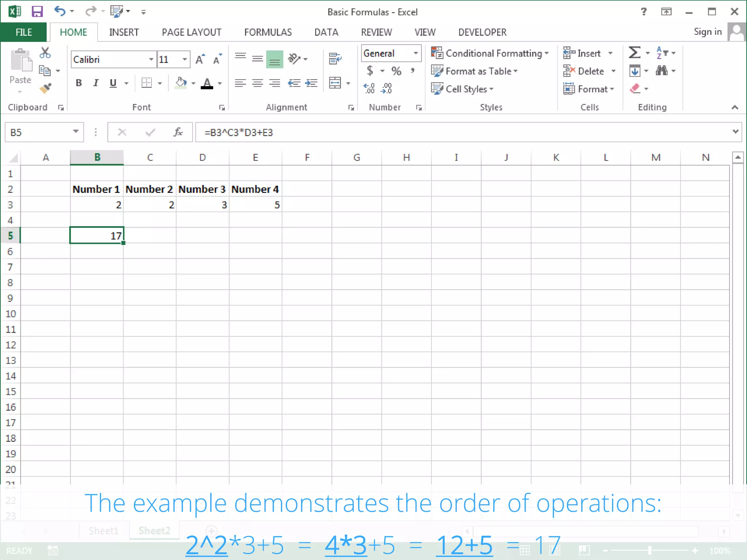Toggle Italic formatting
The image size is (747, 560).
(96, 83)
